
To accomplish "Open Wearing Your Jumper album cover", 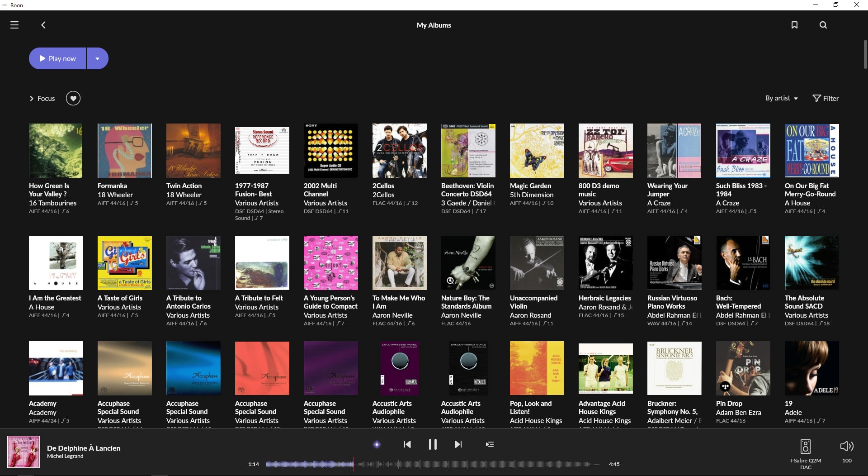I will click(675, 151).
